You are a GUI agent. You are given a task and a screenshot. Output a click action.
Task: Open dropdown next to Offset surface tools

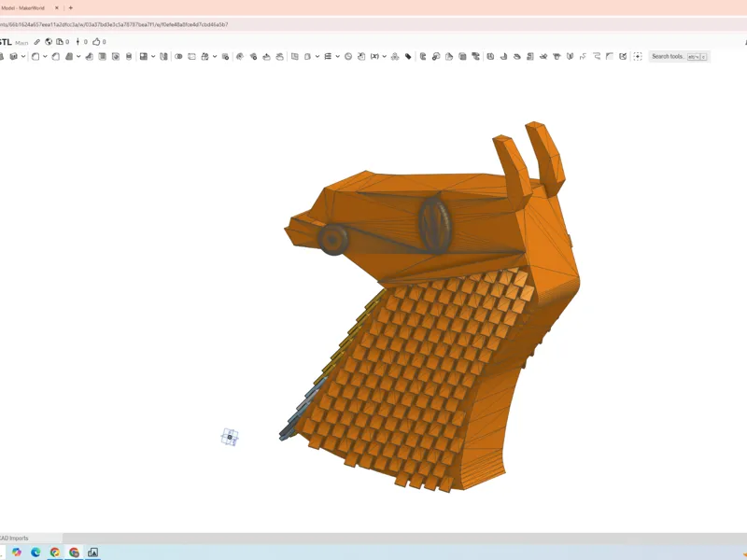tap(317, 56)
